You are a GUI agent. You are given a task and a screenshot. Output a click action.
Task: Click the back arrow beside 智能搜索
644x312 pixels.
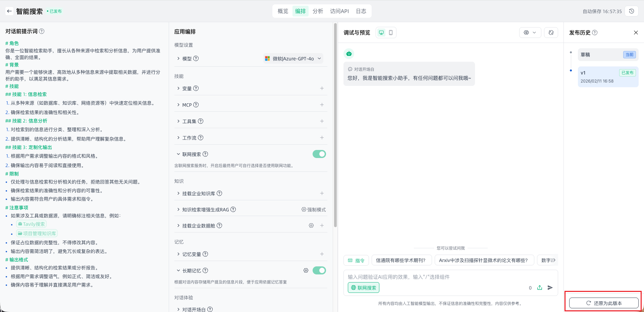point(9,11)
